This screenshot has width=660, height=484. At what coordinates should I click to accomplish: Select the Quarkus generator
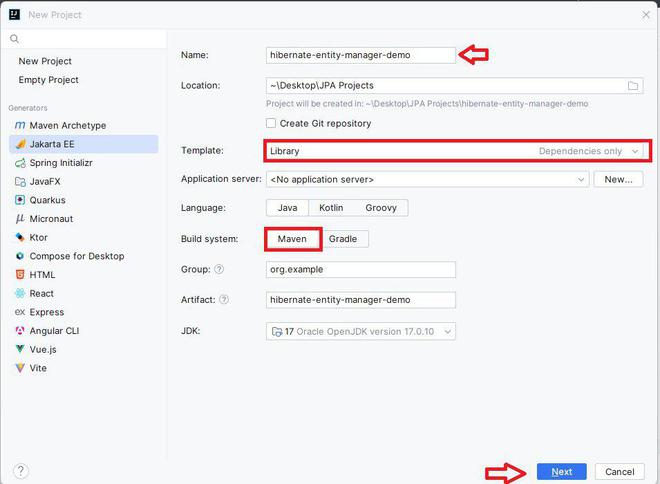[x=84, y=200]
